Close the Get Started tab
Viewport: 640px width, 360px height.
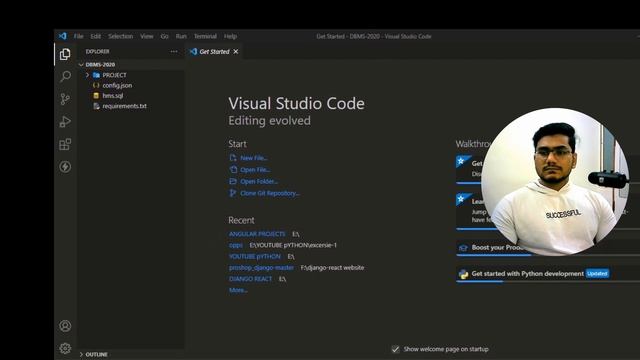click(x=236, y=51)
